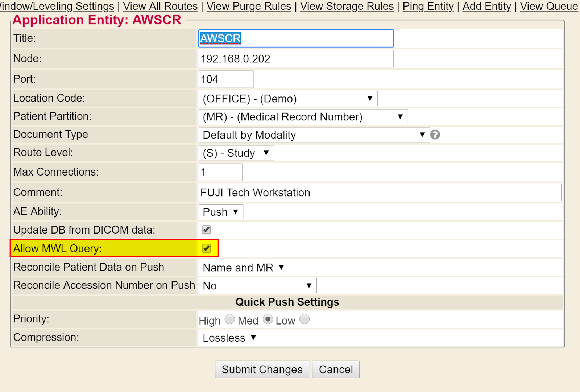Open the Document Type dropdown
This screenshot has width=580, height=392.
(314, 135)
